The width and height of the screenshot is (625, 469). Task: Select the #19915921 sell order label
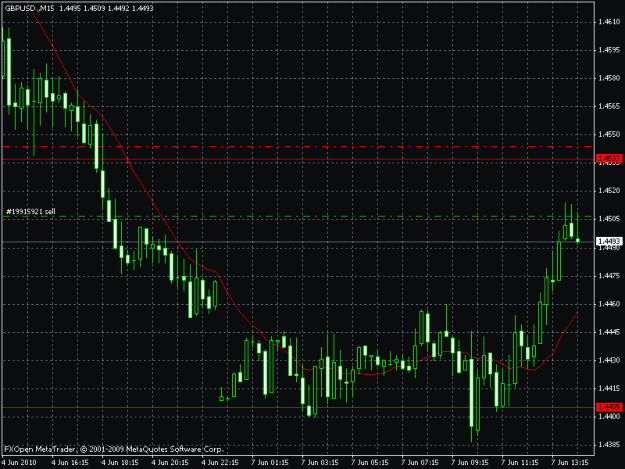[31, 212]
